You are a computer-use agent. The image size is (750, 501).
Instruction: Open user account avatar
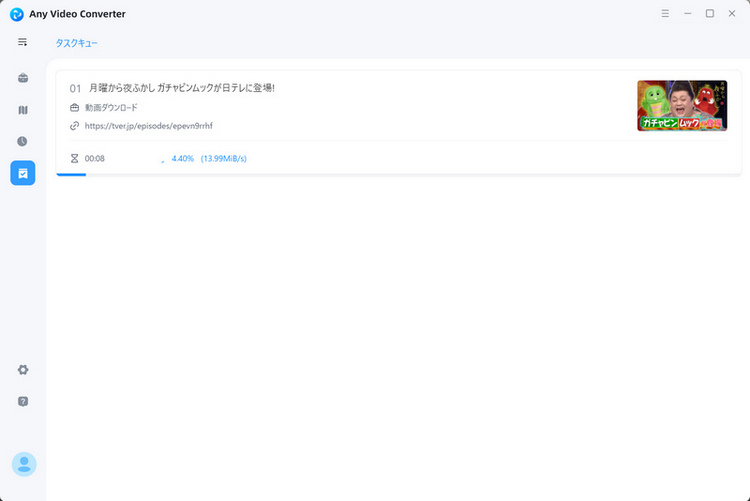24,464
